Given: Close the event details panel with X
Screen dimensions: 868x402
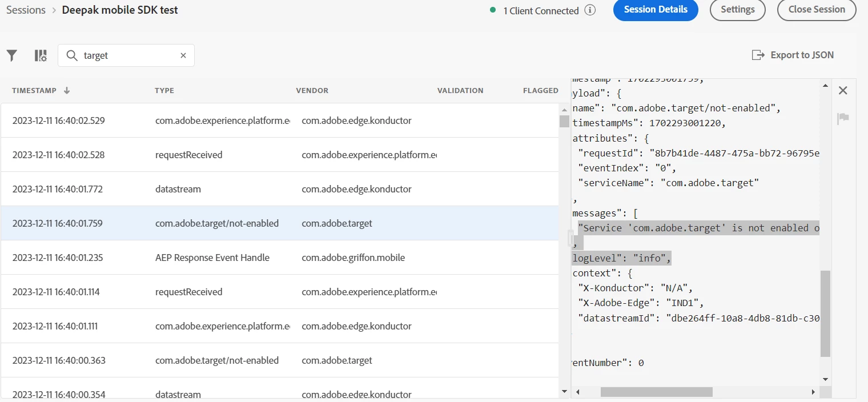Looking at the screenshot, I should [x=843, y=90].
